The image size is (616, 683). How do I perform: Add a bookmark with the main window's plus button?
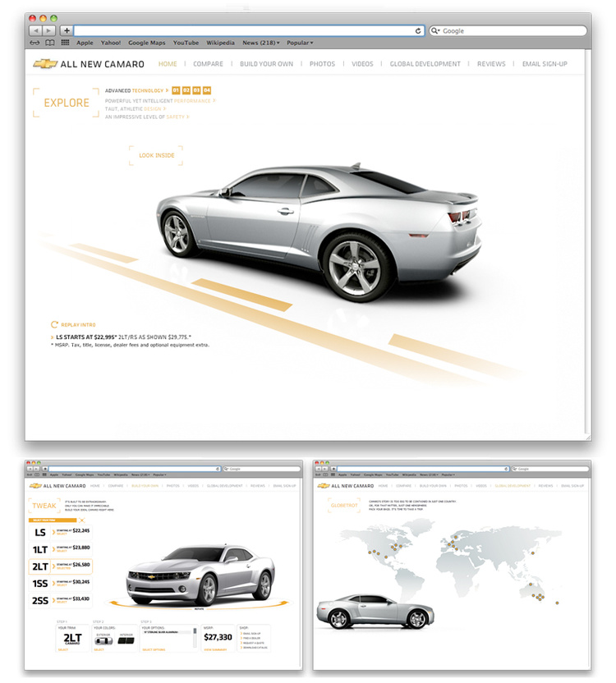point(67,30)
